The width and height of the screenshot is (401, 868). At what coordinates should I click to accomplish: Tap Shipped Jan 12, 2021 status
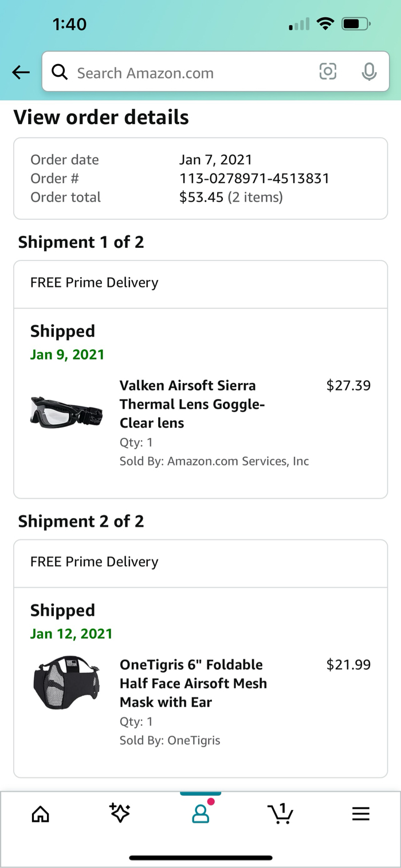pos(71,622)
